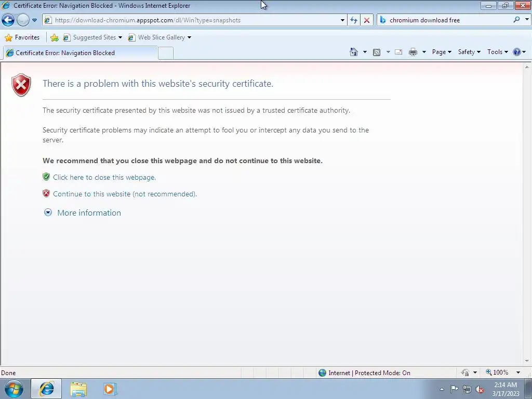The width and height of the screenshot is (532, 399).
Task: Expand the Print dropdown arrow
Action: point(424,52)
